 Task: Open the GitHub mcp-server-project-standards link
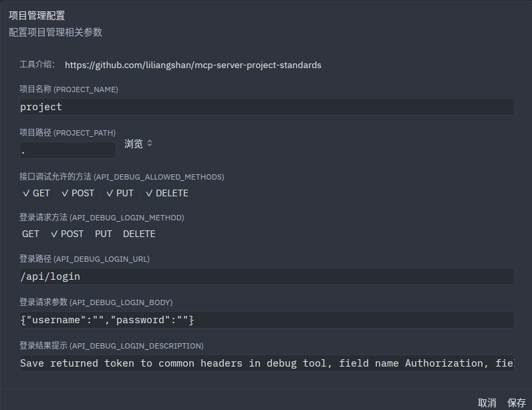(x=192, y=65)
